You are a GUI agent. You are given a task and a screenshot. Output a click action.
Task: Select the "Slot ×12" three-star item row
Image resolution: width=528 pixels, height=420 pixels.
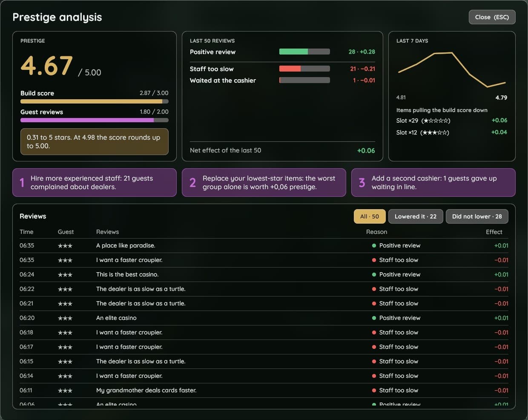pos(452,132)
